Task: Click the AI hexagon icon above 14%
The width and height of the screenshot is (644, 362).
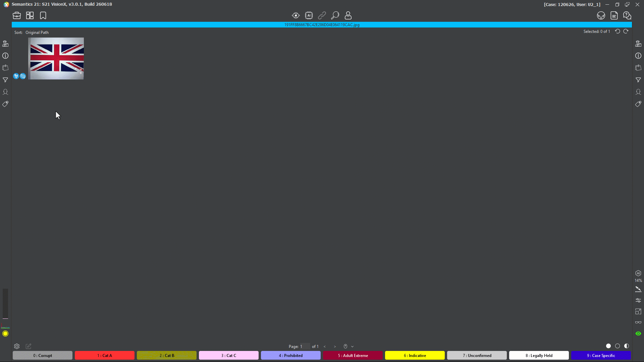Action: click(x=638, y=273)
